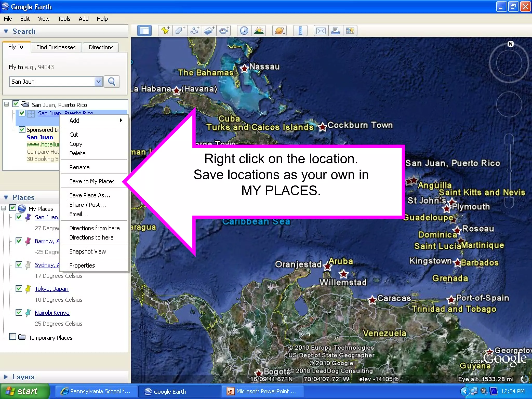
Task: Click the zoom slider track
Action: [509, 171]
